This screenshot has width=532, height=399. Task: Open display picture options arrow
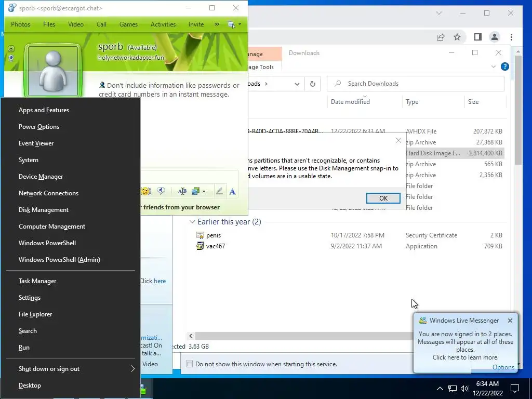pos(11,49)
